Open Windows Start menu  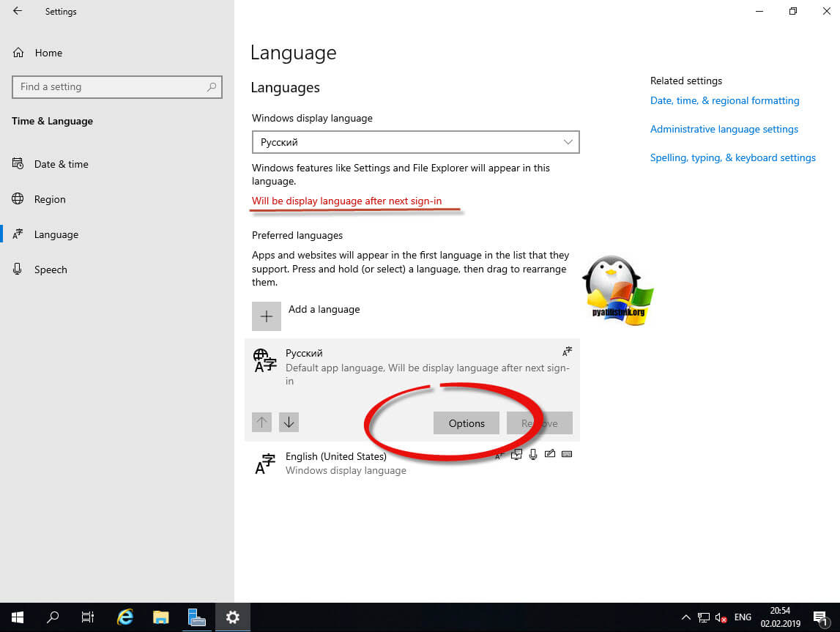click(18, 617)
